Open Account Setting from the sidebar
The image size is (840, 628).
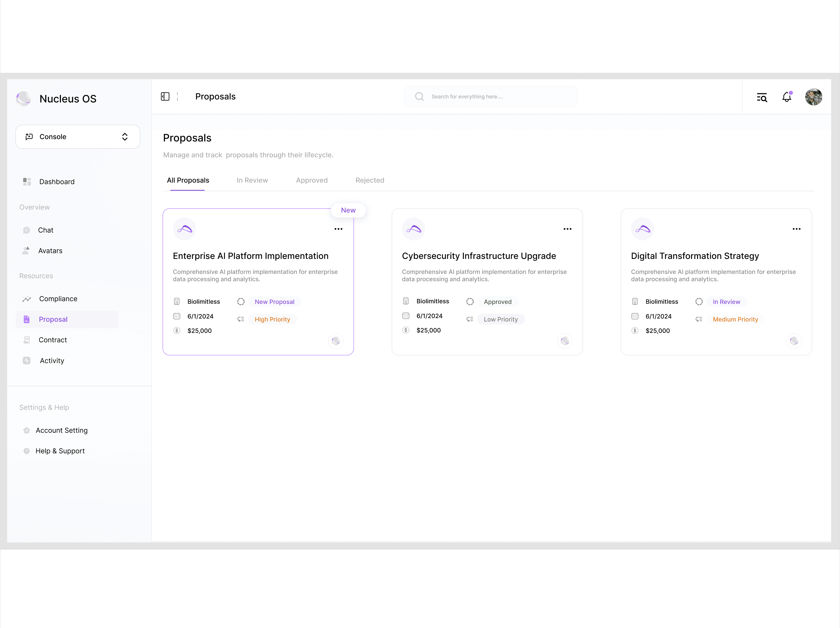(x=62, y=430)
